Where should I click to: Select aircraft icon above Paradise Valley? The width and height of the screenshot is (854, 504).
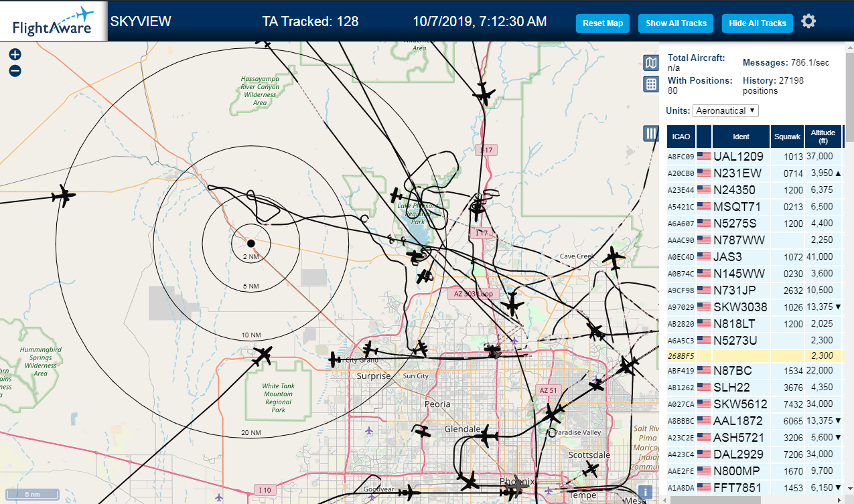click(553, 414)
